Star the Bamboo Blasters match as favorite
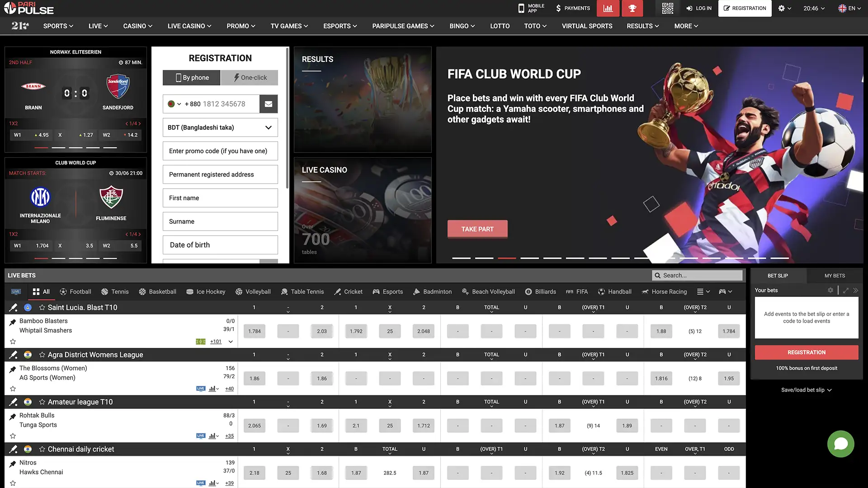Viewport: 868px width, 488px height. click(13, 341)
